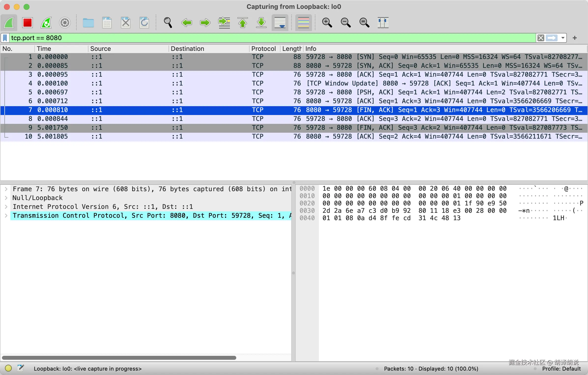Click the Time column header
The image size is (588, 375).
[x=44, y=49]
